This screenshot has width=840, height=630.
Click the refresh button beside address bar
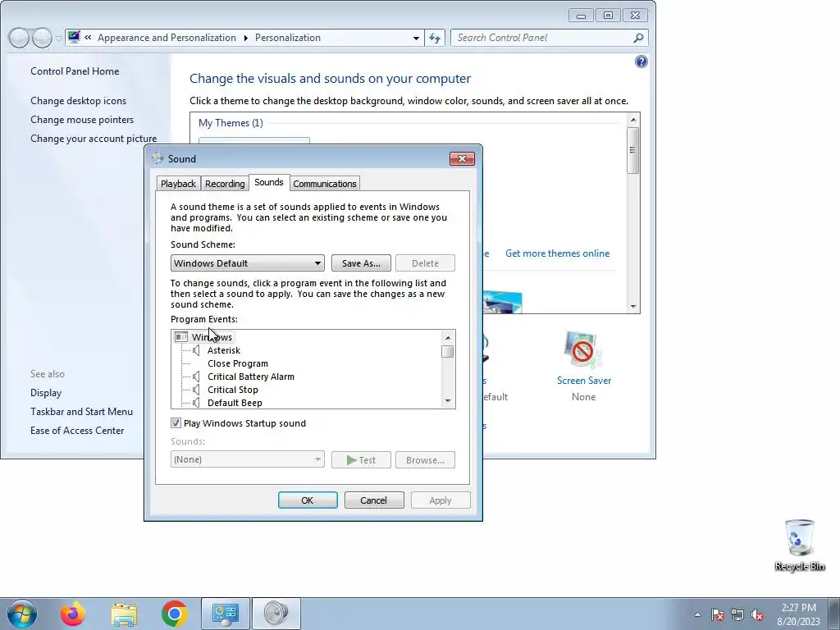tap(435, 38)
